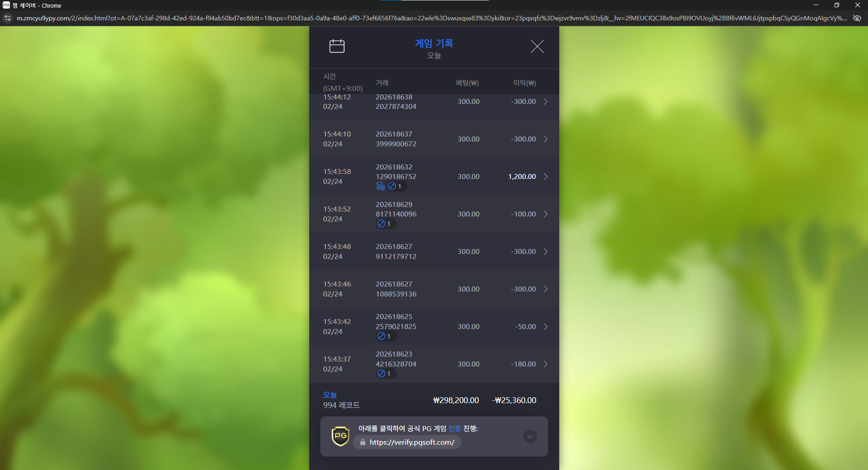Click the blue 인증 verification link
The image size is (868, 470).
tap(454, 428)
